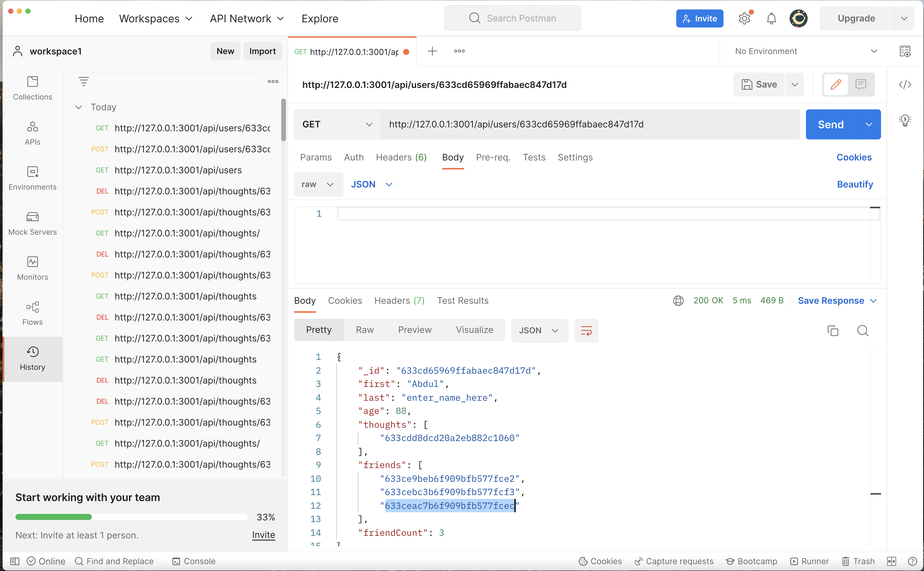
Task: Search the response body magnifier icon
Action: 863,331
